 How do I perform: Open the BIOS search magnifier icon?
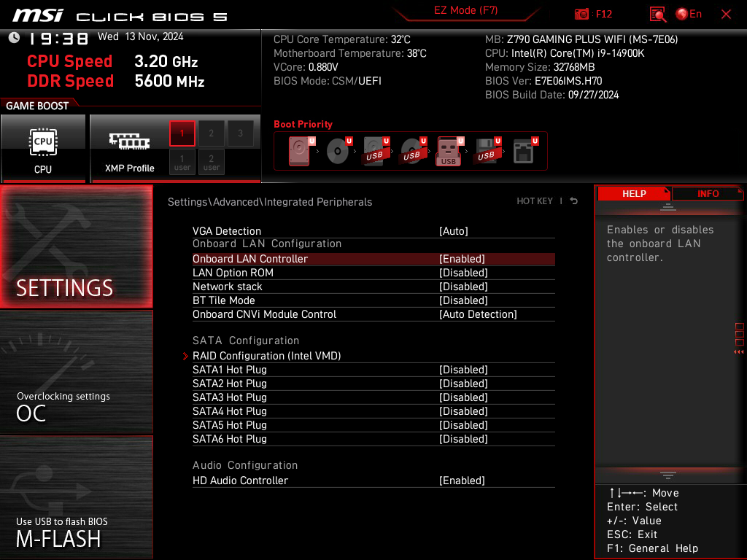(657, 15)
